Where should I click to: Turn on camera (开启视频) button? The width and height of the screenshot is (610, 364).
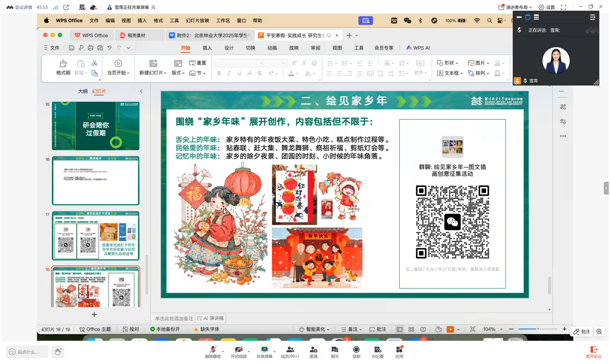239,353
